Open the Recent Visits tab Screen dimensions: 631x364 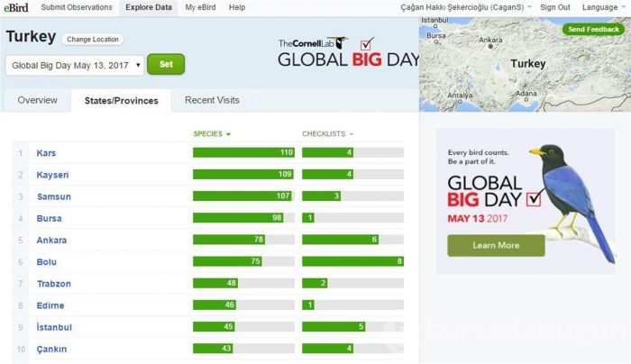212,100
